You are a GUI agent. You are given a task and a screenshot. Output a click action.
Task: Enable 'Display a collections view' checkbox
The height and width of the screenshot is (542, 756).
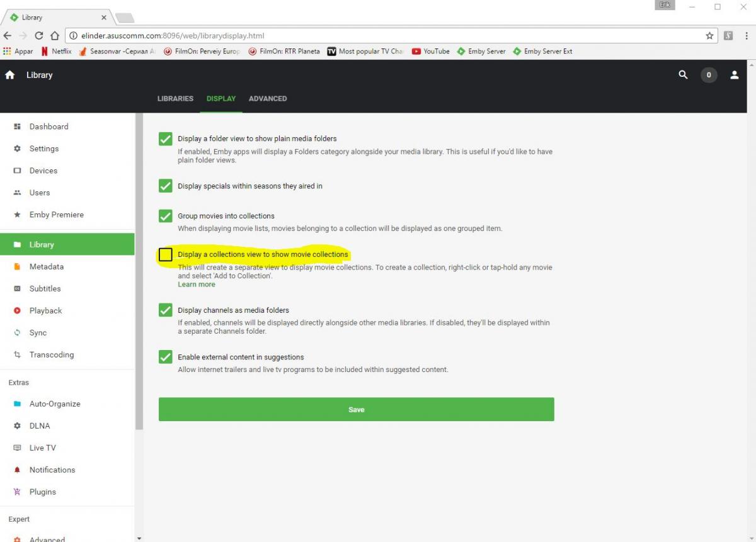pyautogui.click(x=166, y=254)
